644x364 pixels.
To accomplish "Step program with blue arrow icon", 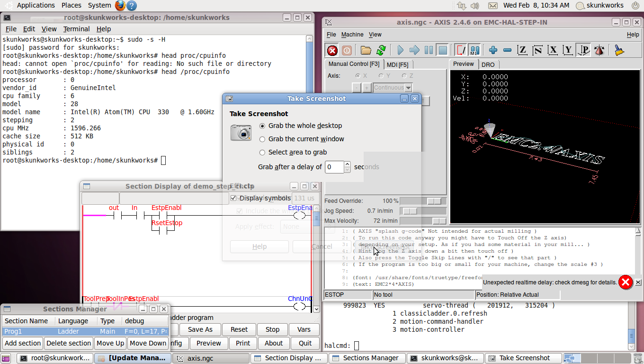I will click(414, 50).
